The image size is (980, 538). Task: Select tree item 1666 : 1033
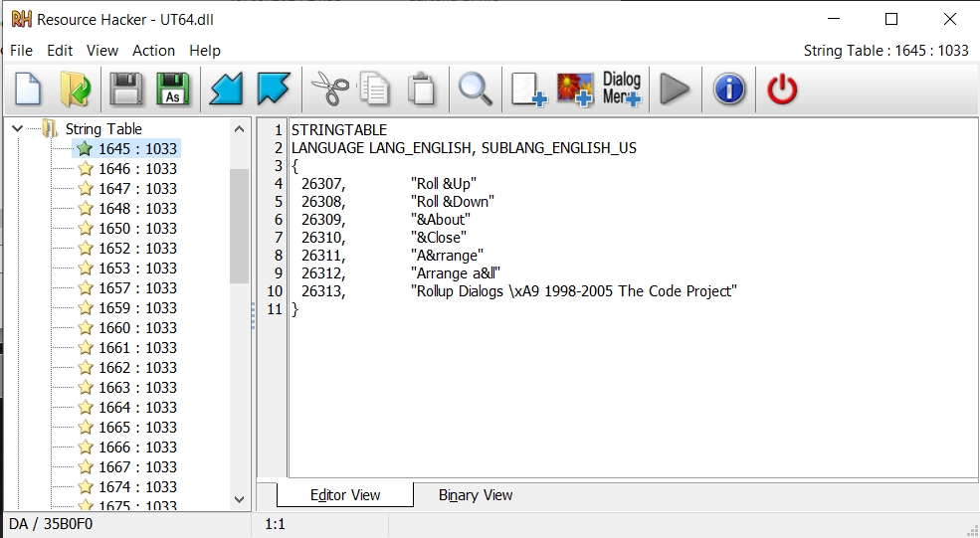coord(137,448)
